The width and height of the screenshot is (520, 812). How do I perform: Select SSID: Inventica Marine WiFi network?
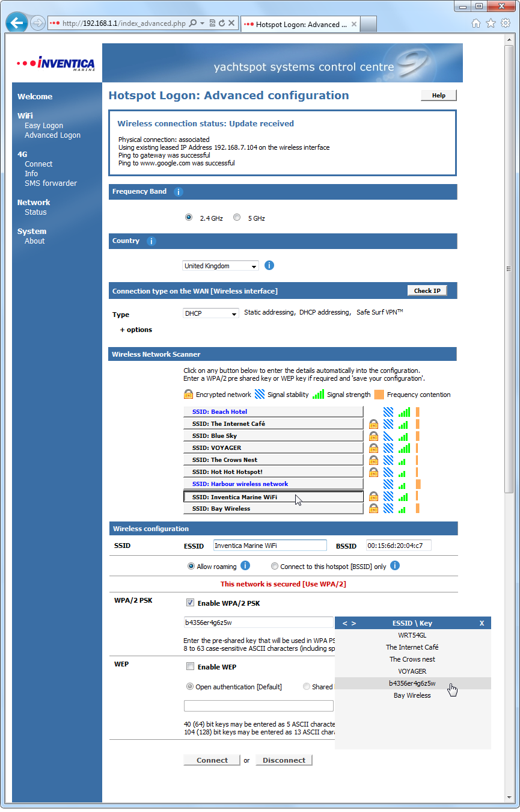(x=274, y=497)
